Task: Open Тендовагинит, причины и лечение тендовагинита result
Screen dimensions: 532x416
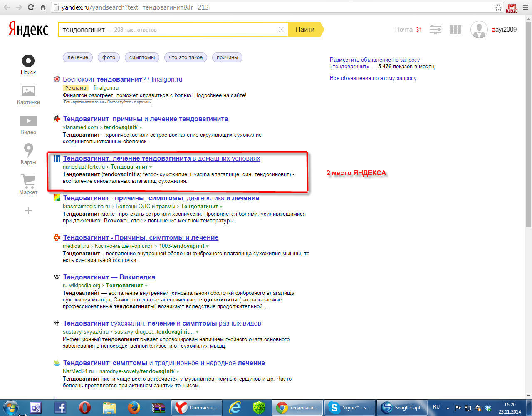Action: [x=146, y=119]
